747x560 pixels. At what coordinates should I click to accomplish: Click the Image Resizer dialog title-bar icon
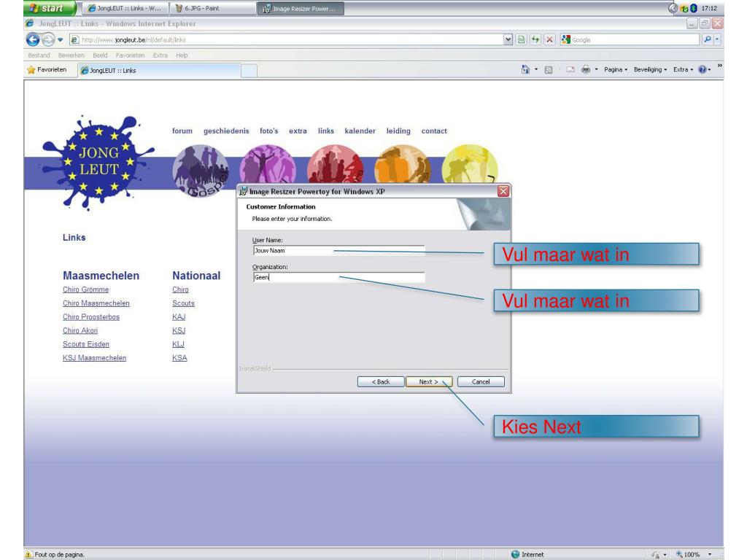click(243, 192)
